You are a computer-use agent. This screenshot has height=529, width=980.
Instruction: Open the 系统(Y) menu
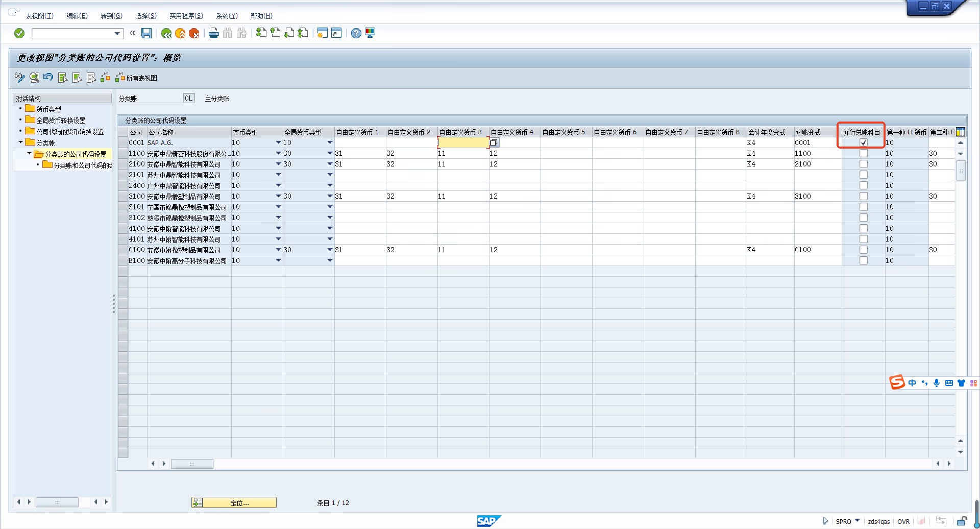pyautogui.click(x=227, y=16)
